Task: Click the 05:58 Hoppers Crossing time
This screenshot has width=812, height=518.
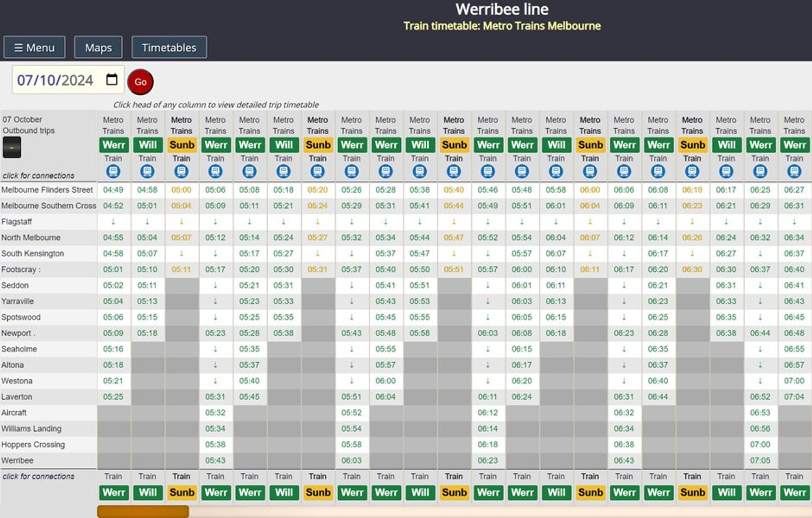Action: pos(351,445)
